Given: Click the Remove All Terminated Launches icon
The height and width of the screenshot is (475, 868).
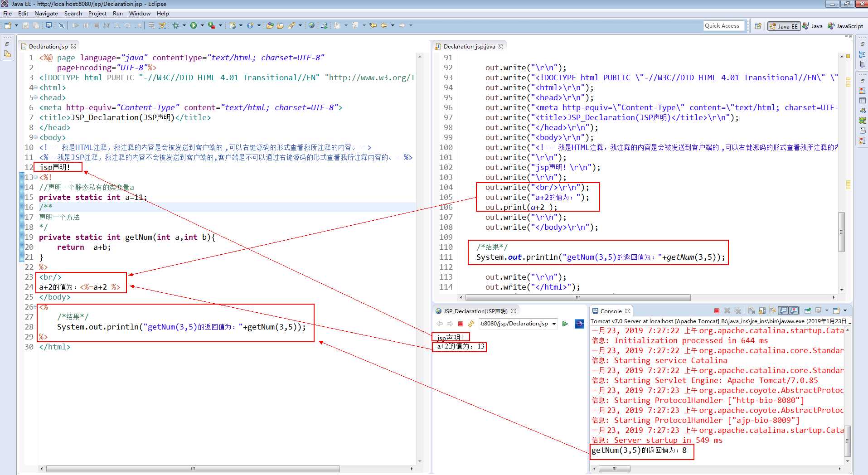Looking at the screenshot, I should click(737, 311).
